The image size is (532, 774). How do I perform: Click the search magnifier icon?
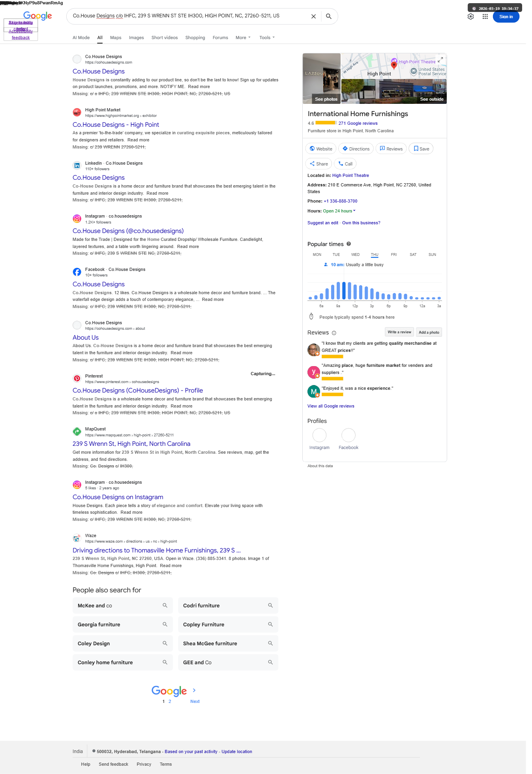(x=329, y=17)
